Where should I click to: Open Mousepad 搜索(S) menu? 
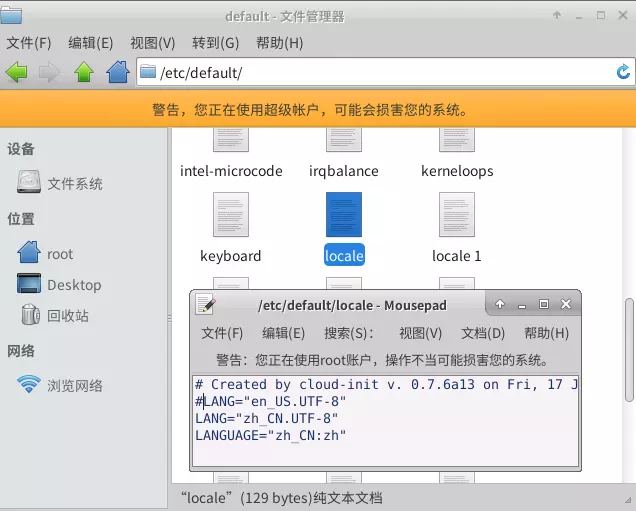click(x=349, y=333)
